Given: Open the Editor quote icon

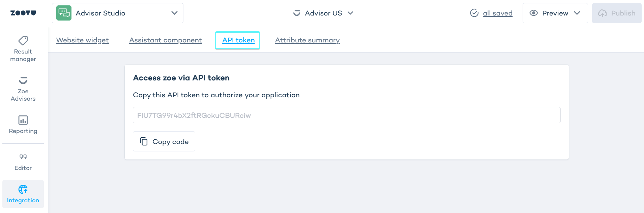Looking at the screenshot, I should [x=23, y=157].
